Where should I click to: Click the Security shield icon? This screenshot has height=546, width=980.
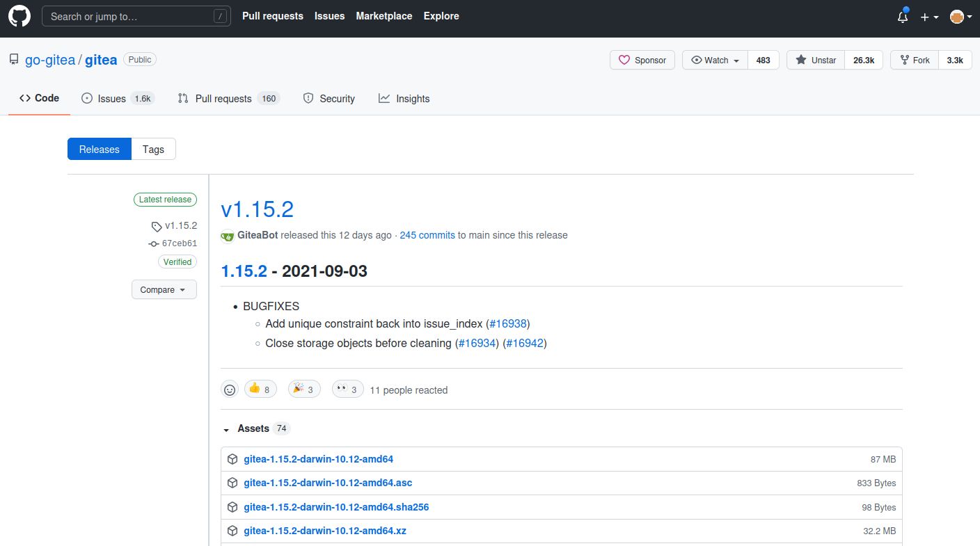click(x=308, y=98)
